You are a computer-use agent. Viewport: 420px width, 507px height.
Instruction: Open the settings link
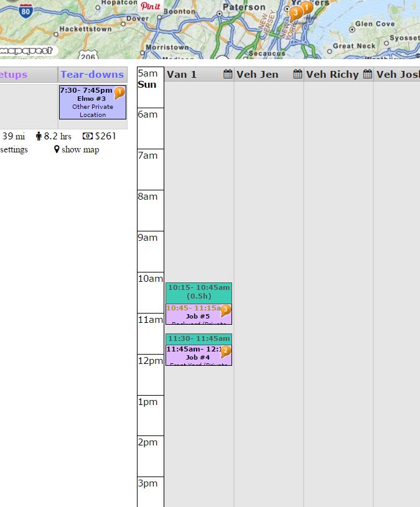point(14,149)
